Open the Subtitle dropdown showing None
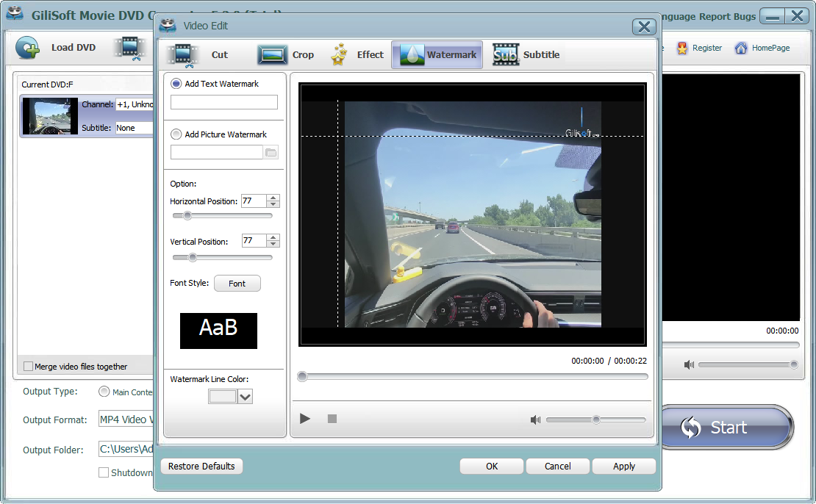Viewport: 816px width, 504px height. coord(135,127)
